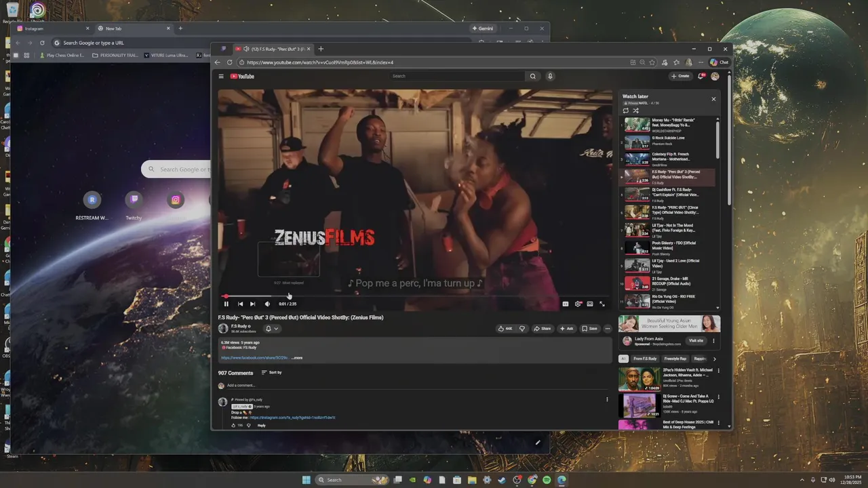868x488 pixels.
Task: Toggle shuffle playlist in Watch later
Action: [635, 110]
